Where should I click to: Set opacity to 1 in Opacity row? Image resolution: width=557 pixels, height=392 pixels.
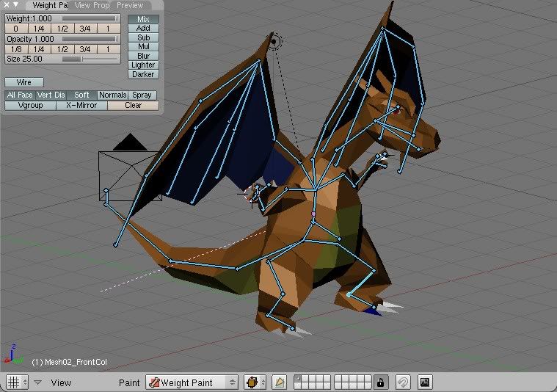109,49
